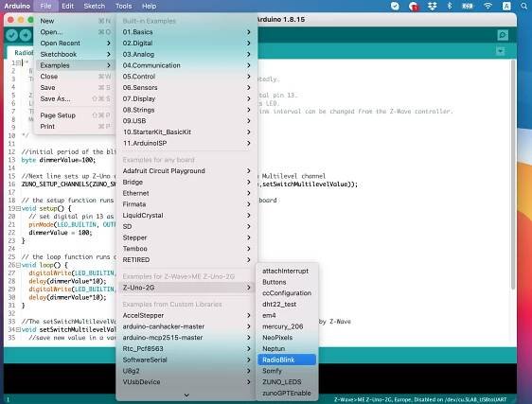Screen dimensions: 532x404
Task: Expand Adafruit Circuit Playground examples
Action: (186, 171)
